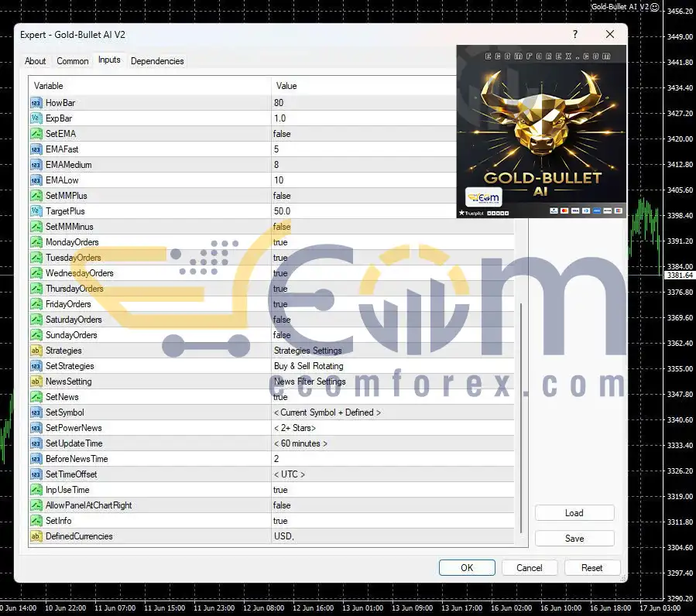The image size is (696, 616).
Task: Click the SetMMMinus boolean icon
Action: [36, 227]
